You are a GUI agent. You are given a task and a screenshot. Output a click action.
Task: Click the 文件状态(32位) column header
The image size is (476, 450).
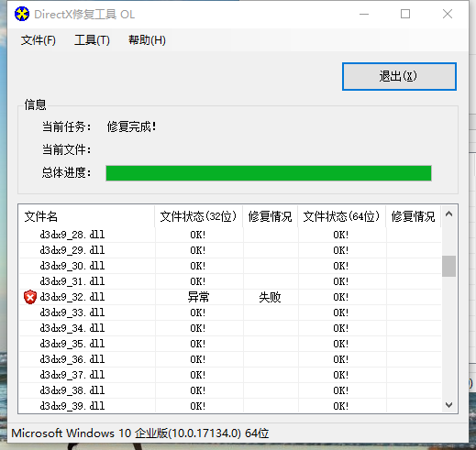[199, 216]
